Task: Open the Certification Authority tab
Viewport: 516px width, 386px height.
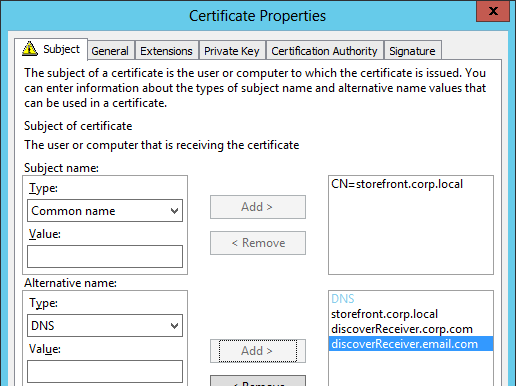Action: [324, 51]
